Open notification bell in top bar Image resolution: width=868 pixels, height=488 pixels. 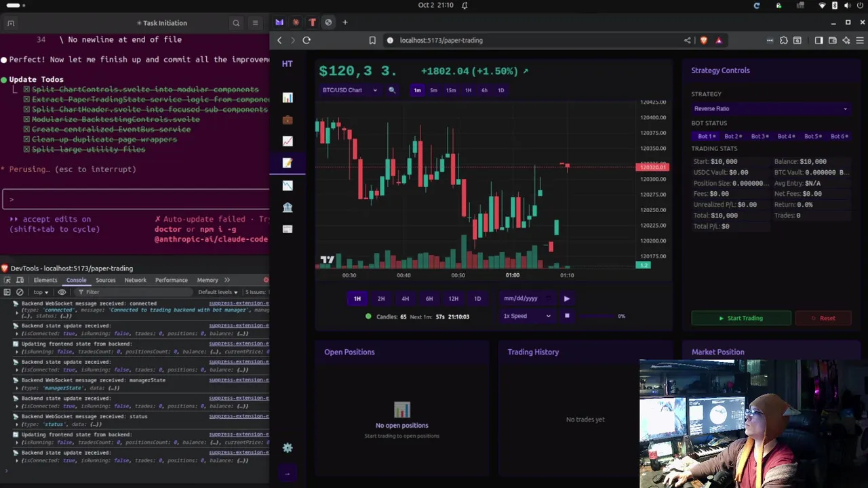465,5
